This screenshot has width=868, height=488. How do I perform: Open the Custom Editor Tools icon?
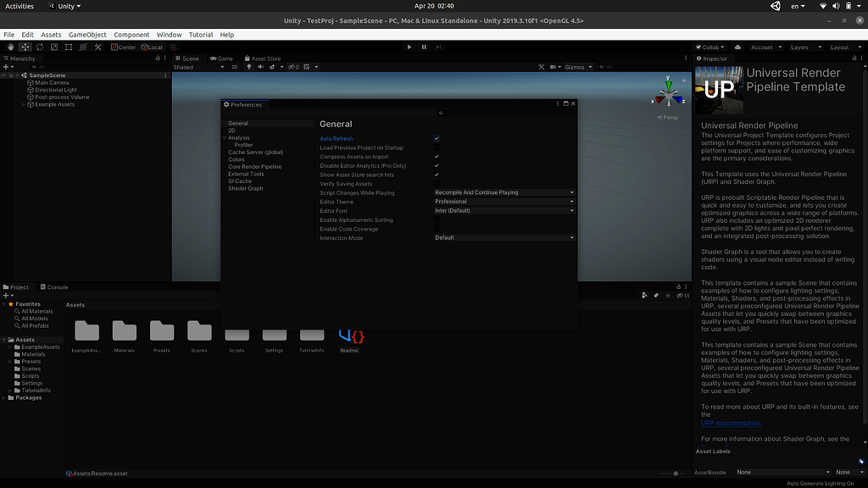tap(97, 47)
